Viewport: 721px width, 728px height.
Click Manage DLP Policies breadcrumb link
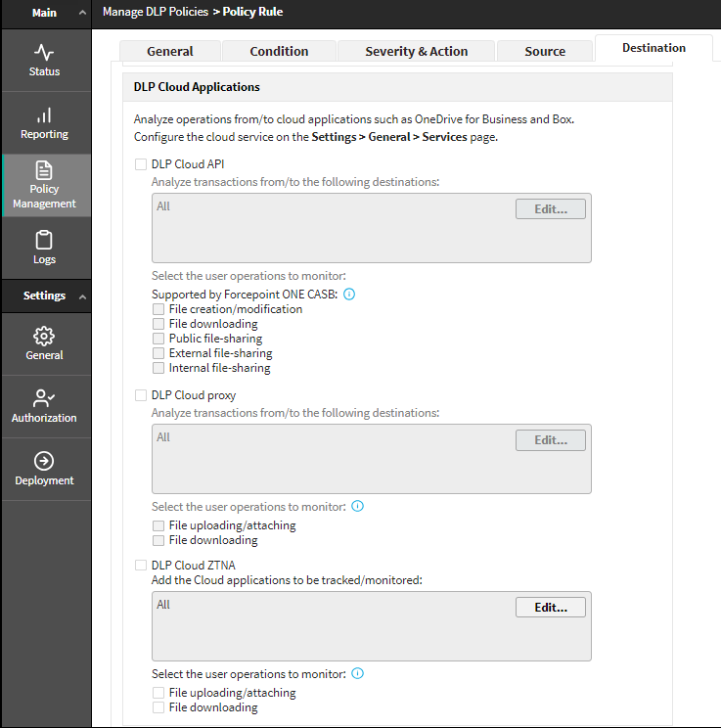point(155,13)
